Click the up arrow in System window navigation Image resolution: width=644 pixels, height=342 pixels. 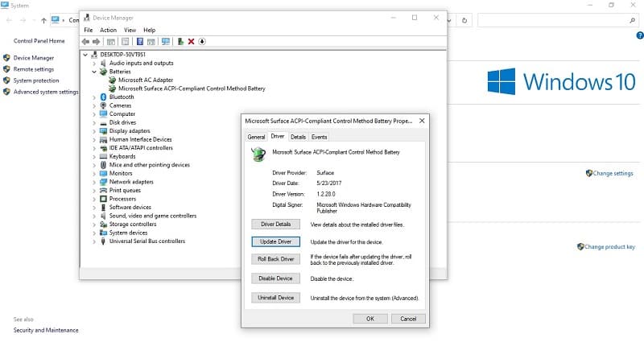44,21
